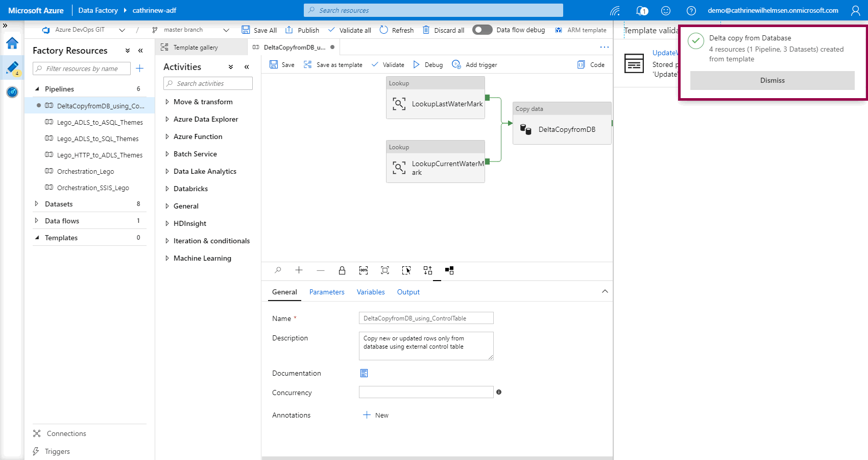Click the zoom to fit icon
This screenshot has height=460, width=868.
[385, 270]
